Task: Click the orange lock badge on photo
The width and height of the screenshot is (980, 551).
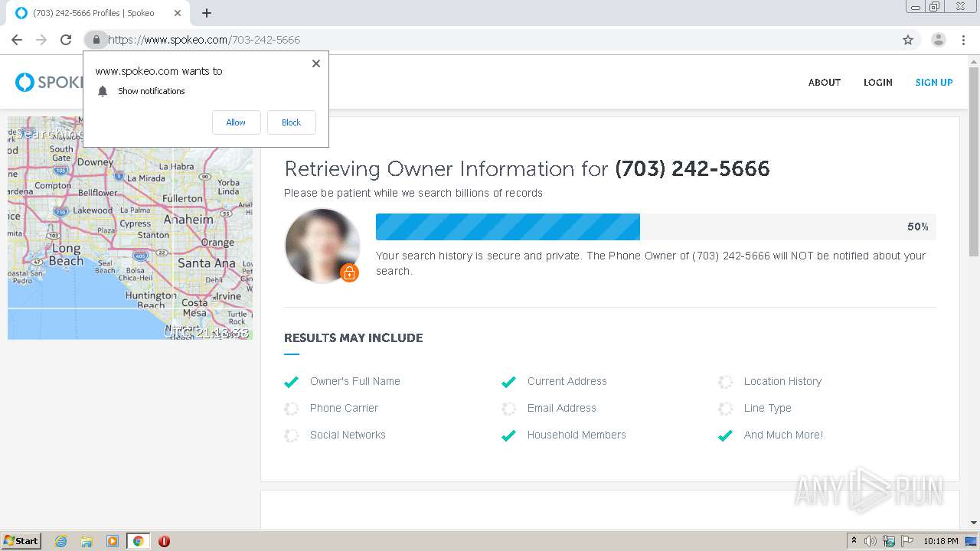Action: pos(349,272)
